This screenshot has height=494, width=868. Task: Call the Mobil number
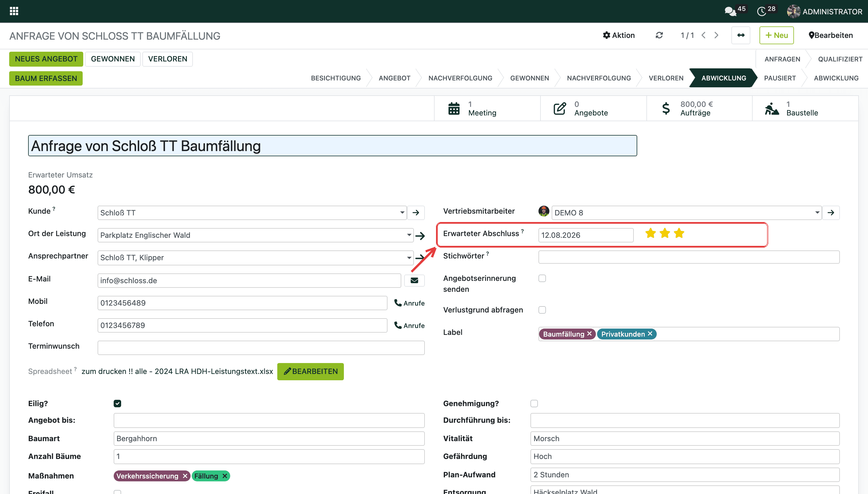(409, 303)
